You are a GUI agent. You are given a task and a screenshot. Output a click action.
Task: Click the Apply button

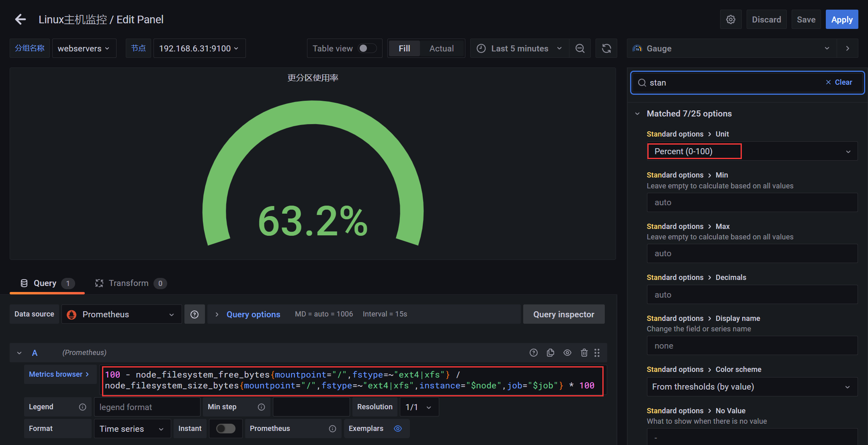841,19
